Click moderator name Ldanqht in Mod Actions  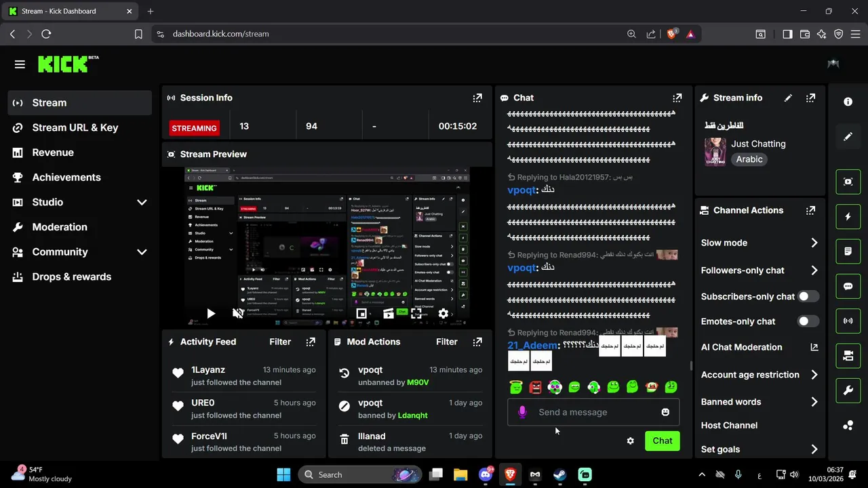point(412,415)
